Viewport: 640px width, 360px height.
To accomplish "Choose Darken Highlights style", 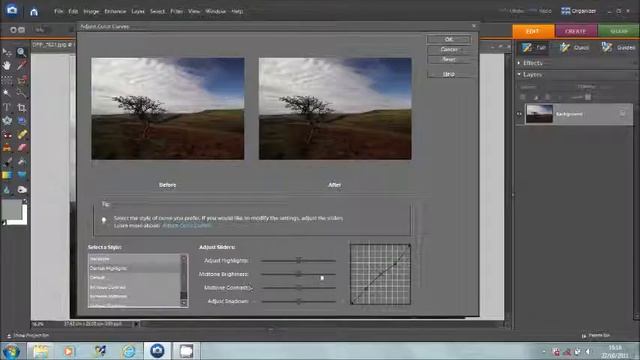I will pyautogui.click(x=134, y=268).
